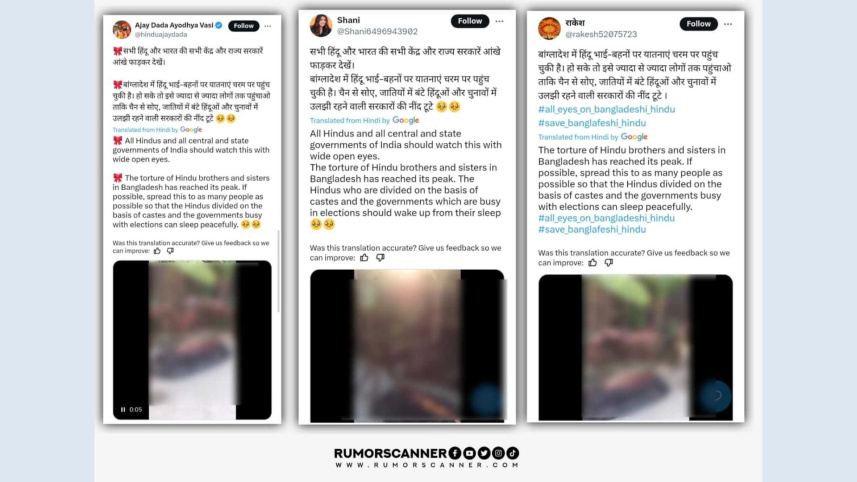Expand the three-dot menu on राकेश's tweet

click(728, 24)
